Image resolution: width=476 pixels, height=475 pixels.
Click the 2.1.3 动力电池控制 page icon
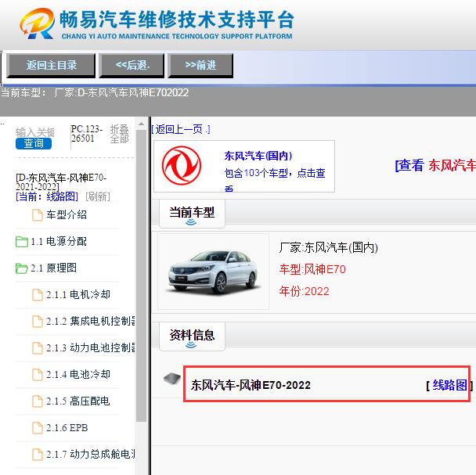tap(38, 348)
